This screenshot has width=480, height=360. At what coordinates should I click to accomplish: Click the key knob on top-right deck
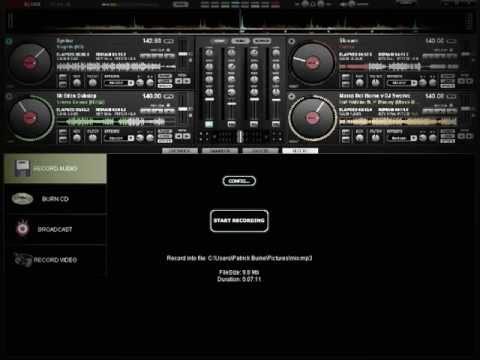360,82
